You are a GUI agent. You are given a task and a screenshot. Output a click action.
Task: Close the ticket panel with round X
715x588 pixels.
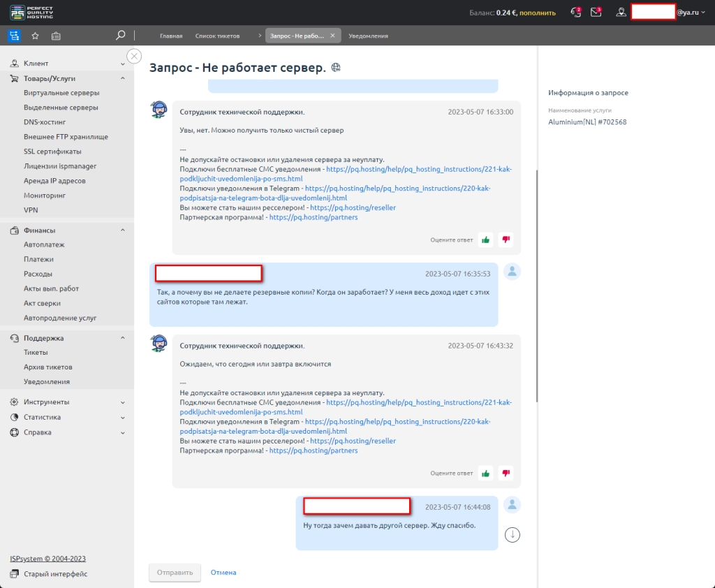pyautogui.click(x=134, y=56)
